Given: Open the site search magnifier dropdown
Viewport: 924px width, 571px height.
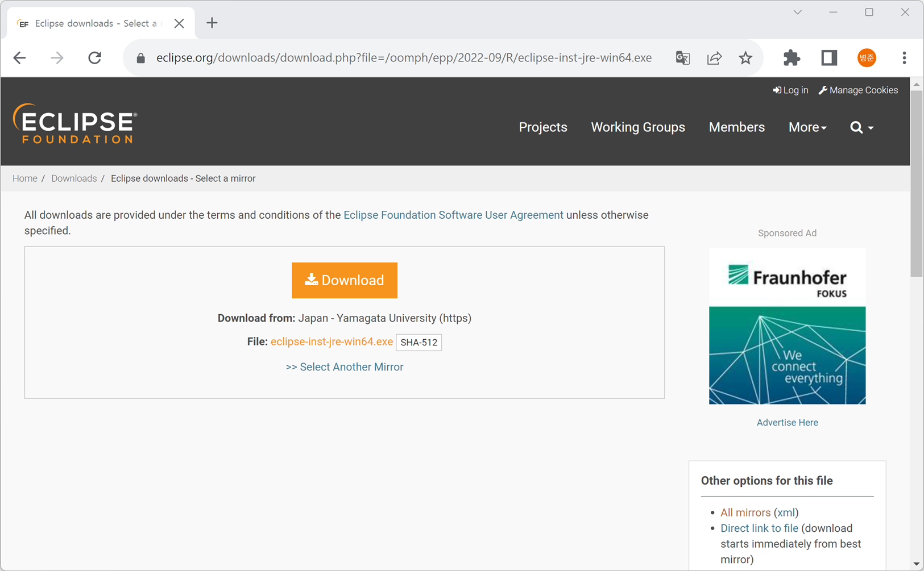Looking at the screenshot, I should 862,127.
